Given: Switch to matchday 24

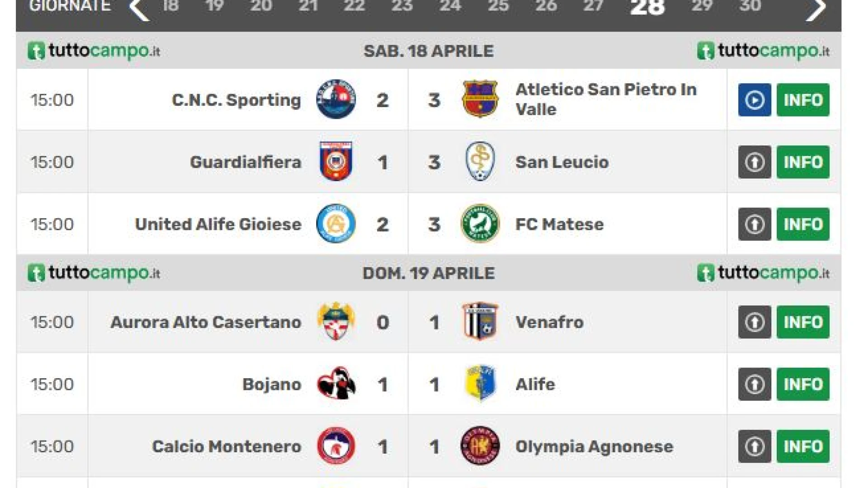Looking at the screenshot, I should coord(450,6).
